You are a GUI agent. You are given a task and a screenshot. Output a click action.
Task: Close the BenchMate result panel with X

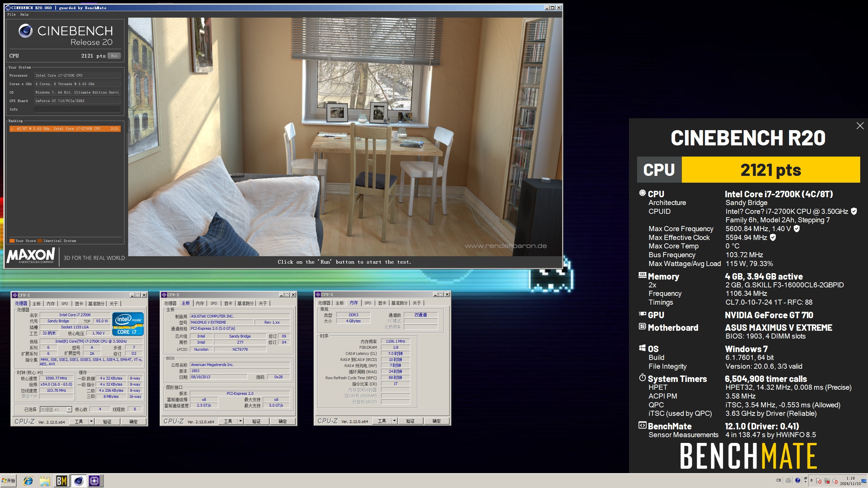(860, 126)
